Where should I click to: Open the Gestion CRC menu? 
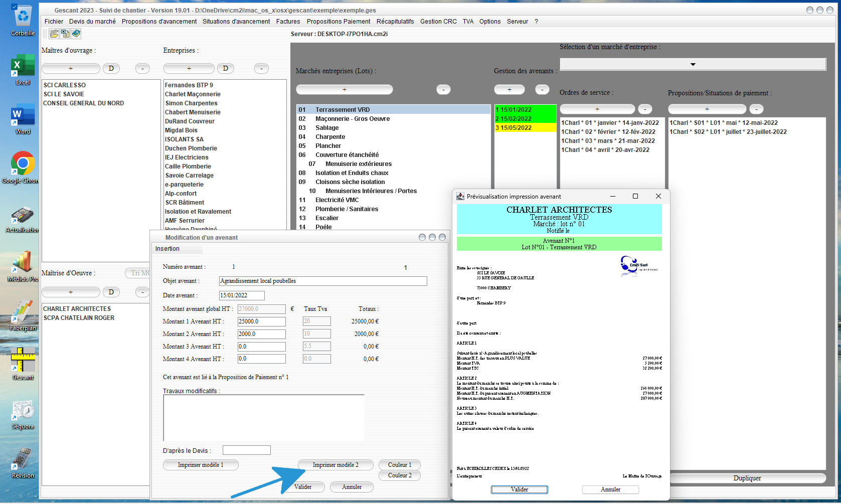pyautogui.click(x=438, y=22)
